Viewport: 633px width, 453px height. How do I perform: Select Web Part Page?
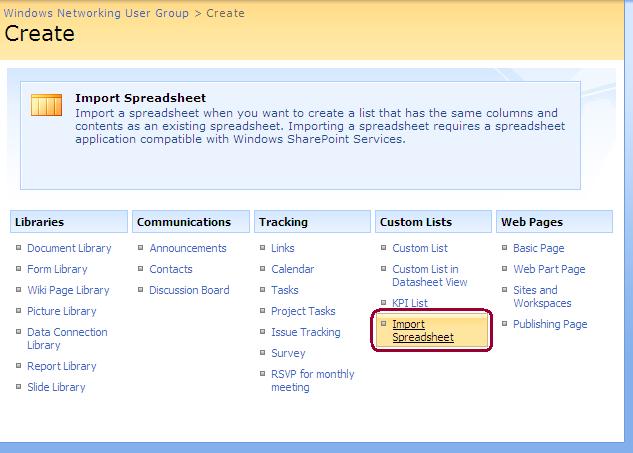pos(549,269)
